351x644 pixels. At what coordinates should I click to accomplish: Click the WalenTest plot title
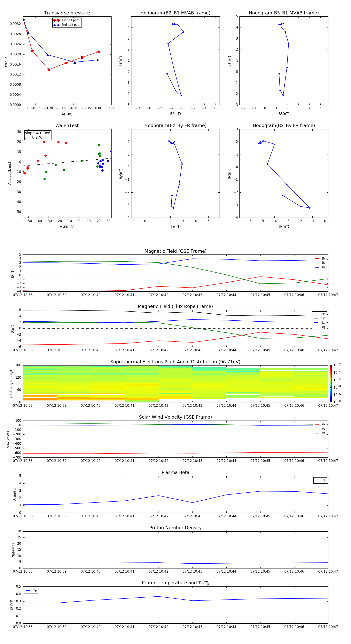pos(67,125)
